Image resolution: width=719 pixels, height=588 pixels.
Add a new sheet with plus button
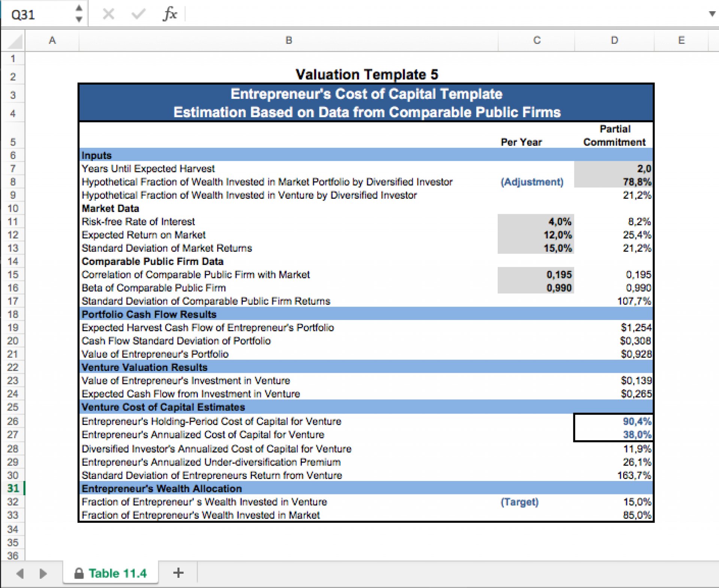coord(179,573)
